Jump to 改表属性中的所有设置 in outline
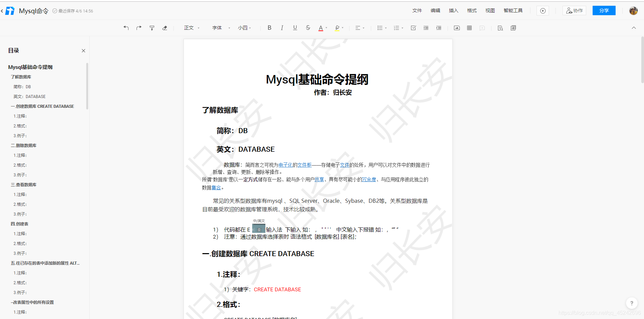The image size is (644, 319). [32, 302]
